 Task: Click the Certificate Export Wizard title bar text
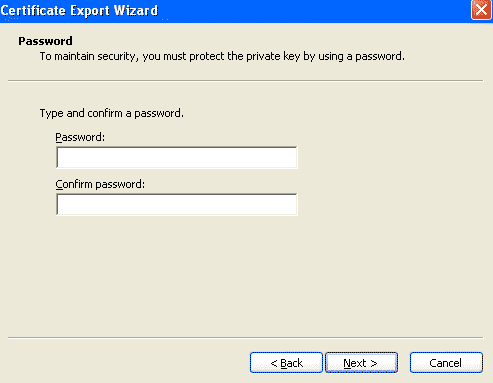(79, 11)
